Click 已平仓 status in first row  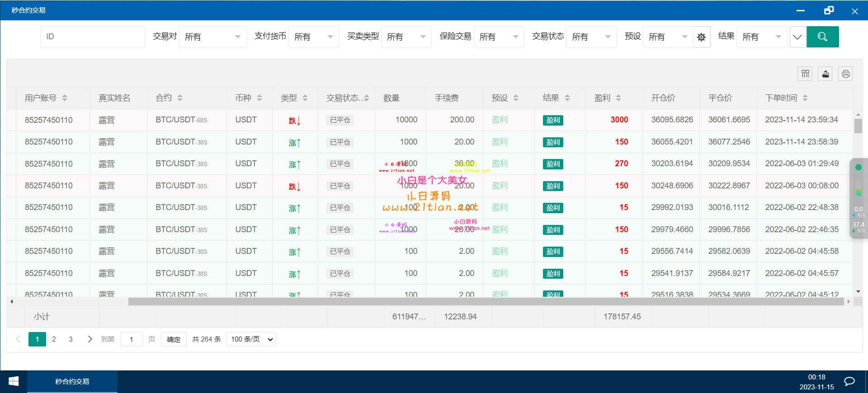coord(340,120)
